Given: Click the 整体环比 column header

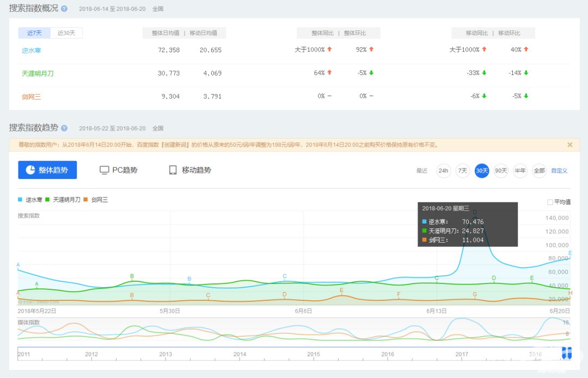Looking at the screenshot, I should [x=355, y=33].
